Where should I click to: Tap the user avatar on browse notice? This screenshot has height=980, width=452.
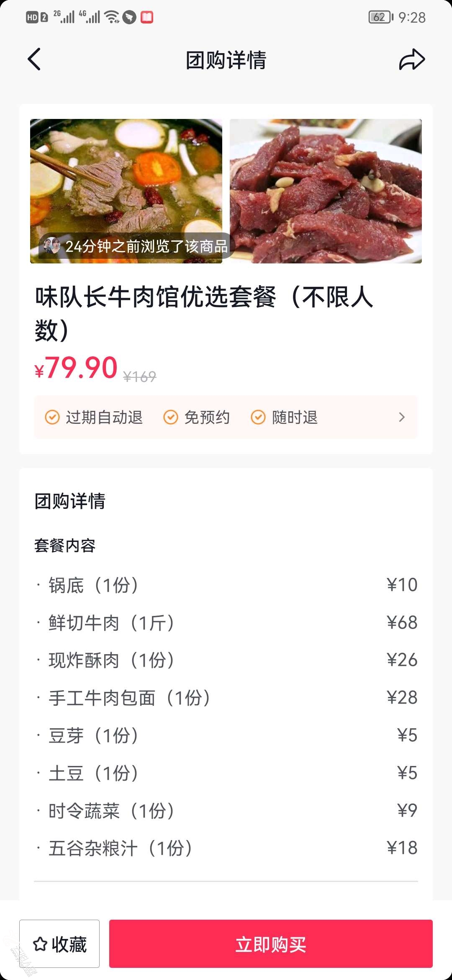coord(52,246)
